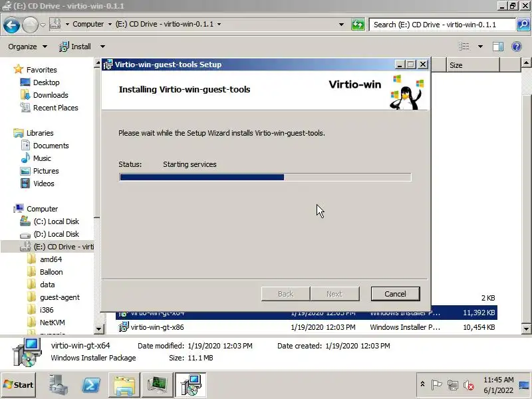Open the address bar history dropdown
Screen dimensions: 532x399
[341, 25]
